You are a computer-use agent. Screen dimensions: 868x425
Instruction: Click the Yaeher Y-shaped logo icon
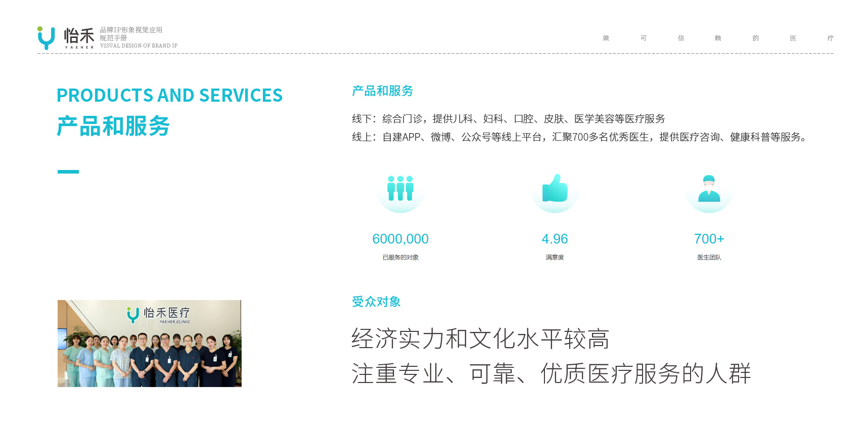46,38
